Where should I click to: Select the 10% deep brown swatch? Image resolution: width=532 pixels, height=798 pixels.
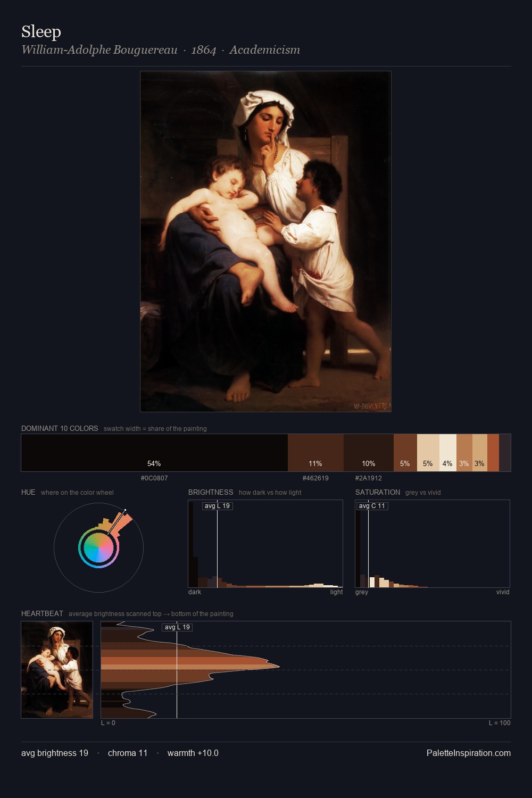[369, 453]
